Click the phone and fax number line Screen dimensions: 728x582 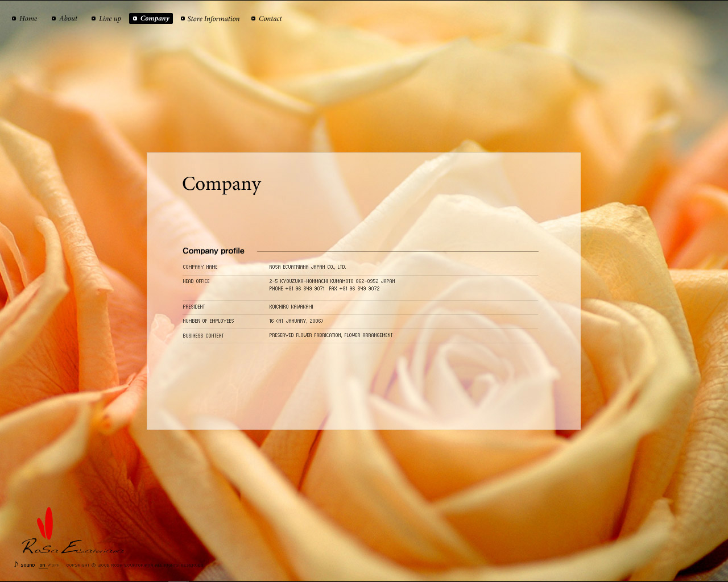point(324,289)
